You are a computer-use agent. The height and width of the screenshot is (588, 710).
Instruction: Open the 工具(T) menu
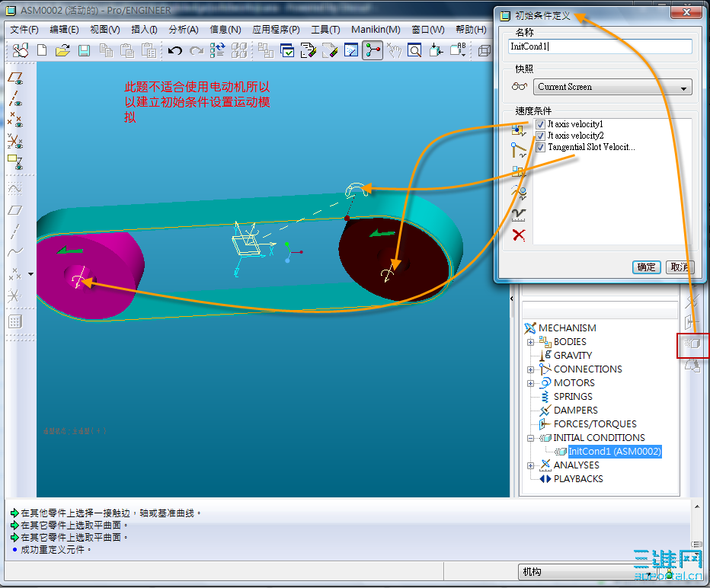[325, 30]
